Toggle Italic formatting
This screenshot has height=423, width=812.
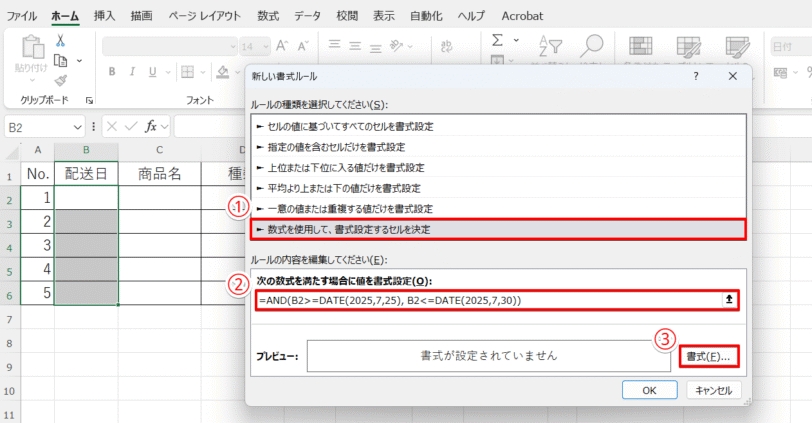point(132,72)
